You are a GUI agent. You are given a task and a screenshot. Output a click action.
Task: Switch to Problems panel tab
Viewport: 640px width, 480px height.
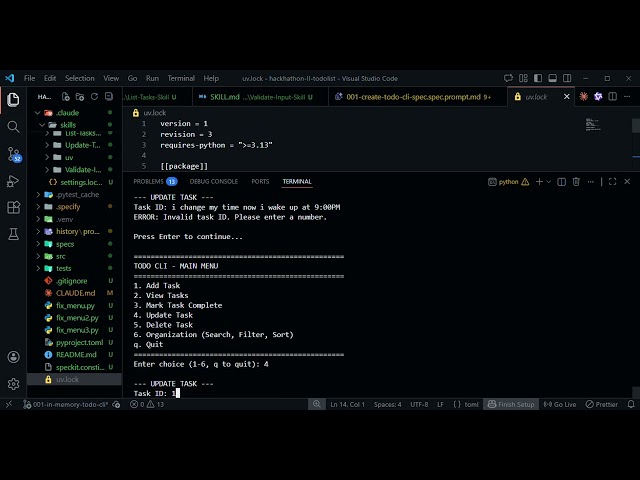155,182
